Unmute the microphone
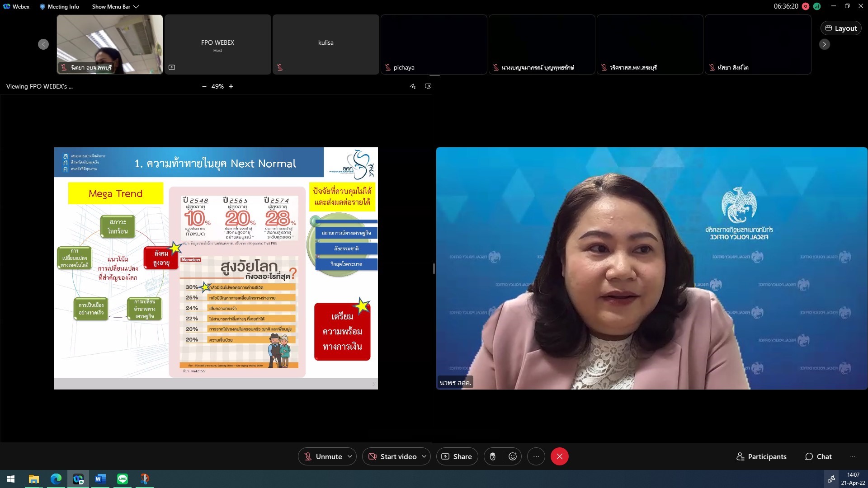Screen dimensions: 868x488 click(x=322, y=456)
